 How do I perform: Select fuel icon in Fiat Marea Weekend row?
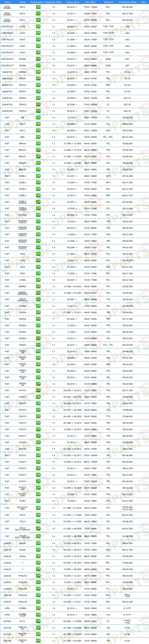click(38, 293)
